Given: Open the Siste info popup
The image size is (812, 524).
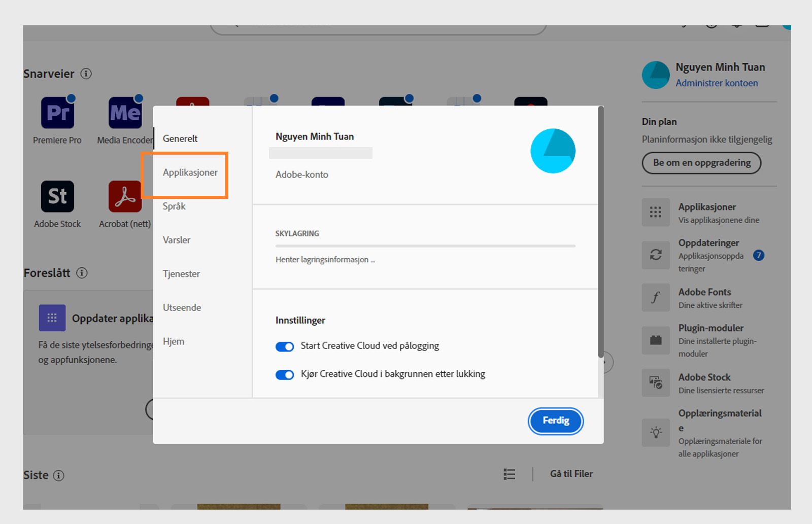Looking at the screenshot, I should 60,475.
